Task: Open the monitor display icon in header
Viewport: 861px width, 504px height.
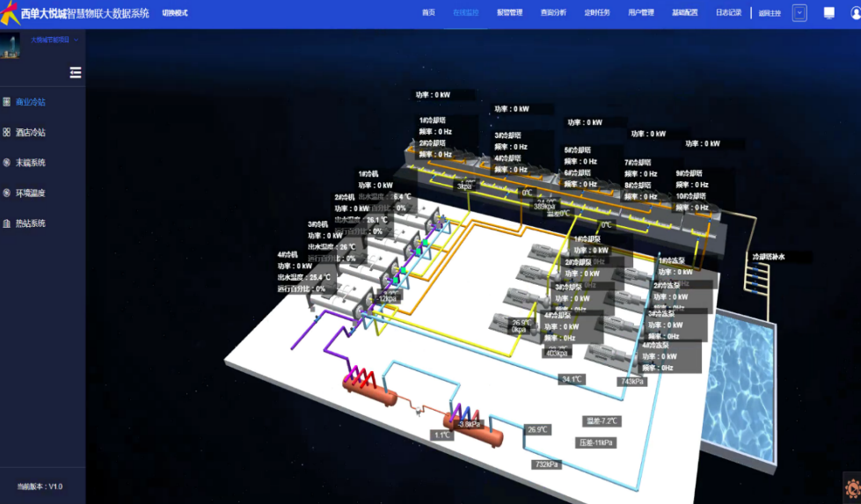Action: coord(828,13)
